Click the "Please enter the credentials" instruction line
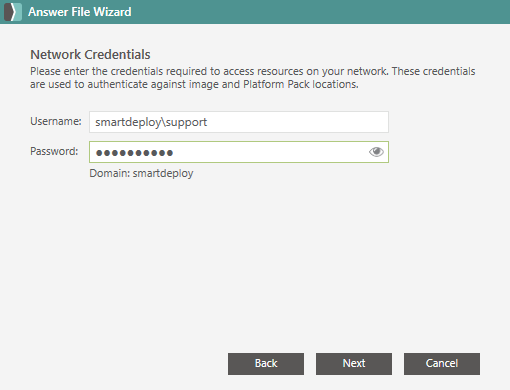This screenshot has height=390, width=510. 253,71
